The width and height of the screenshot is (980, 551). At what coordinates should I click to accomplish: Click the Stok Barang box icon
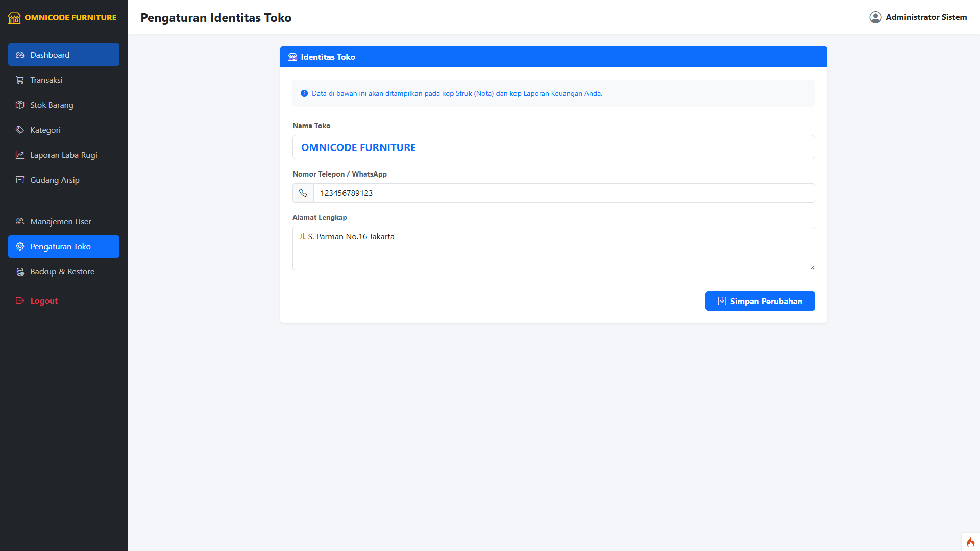click(20, 105)
